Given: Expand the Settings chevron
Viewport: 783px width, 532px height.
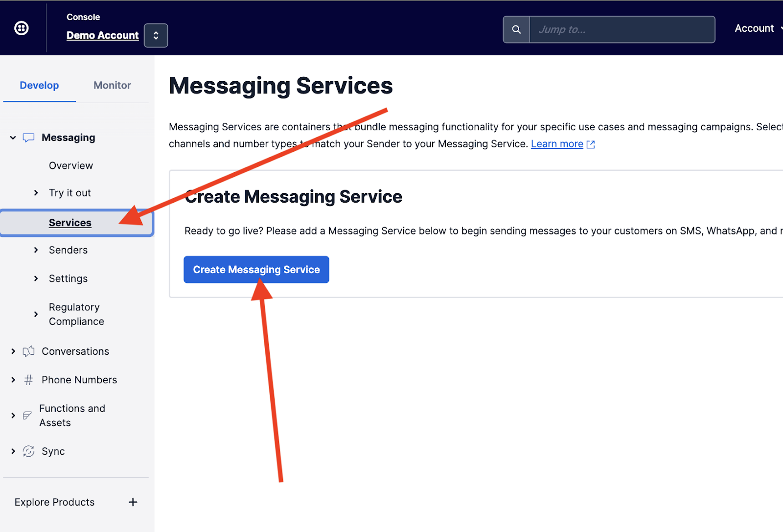Looking at the screenshot, I should coord(36,278).
